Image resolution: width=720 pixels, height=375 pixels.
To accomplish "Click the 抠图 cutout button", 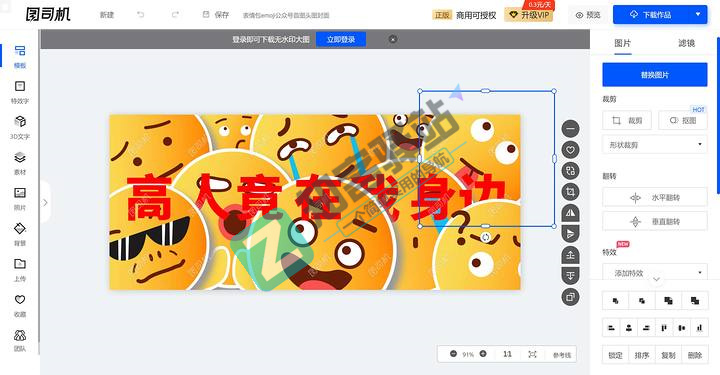I will [683, 121].
